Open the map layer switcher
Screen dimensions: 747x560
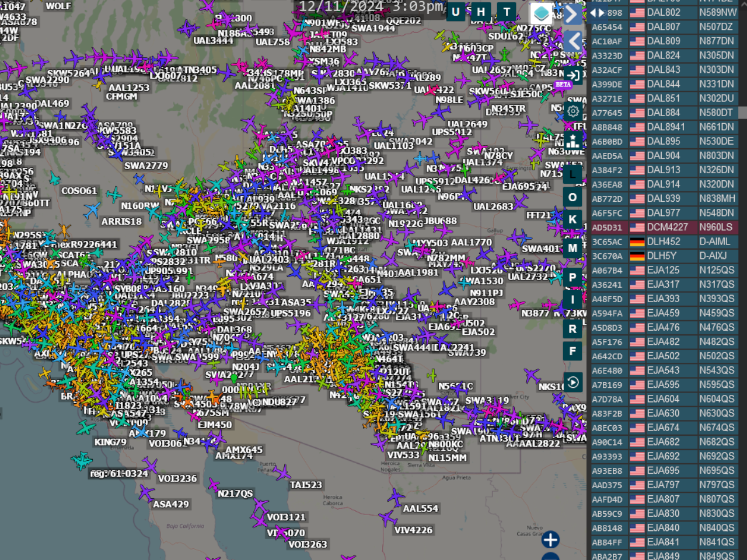(541, 13)
